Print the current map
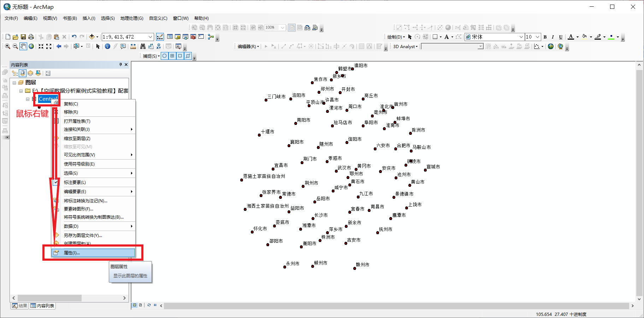Screen dimensions: 644x318 coord(31,37)
